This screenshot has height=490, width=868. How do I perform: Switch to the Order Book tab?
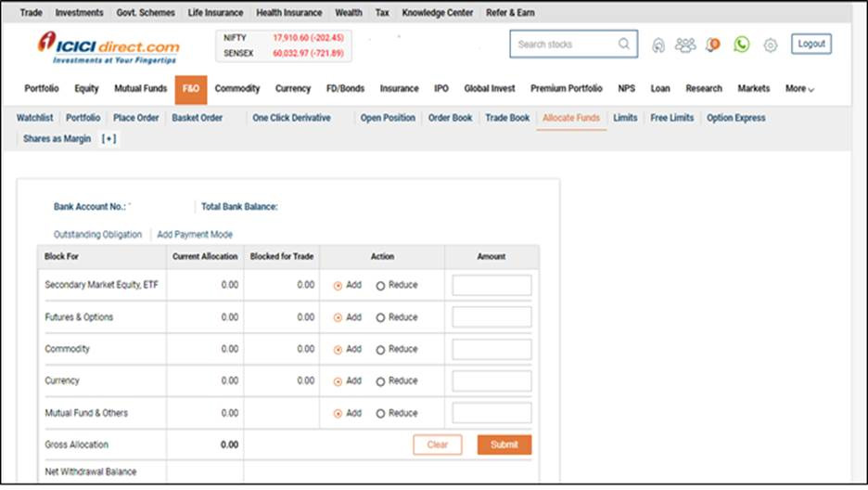[450, 118]
